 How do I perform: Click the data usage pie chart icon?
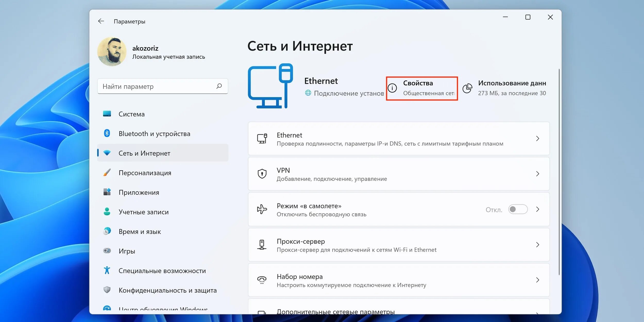tap(467, 88)
